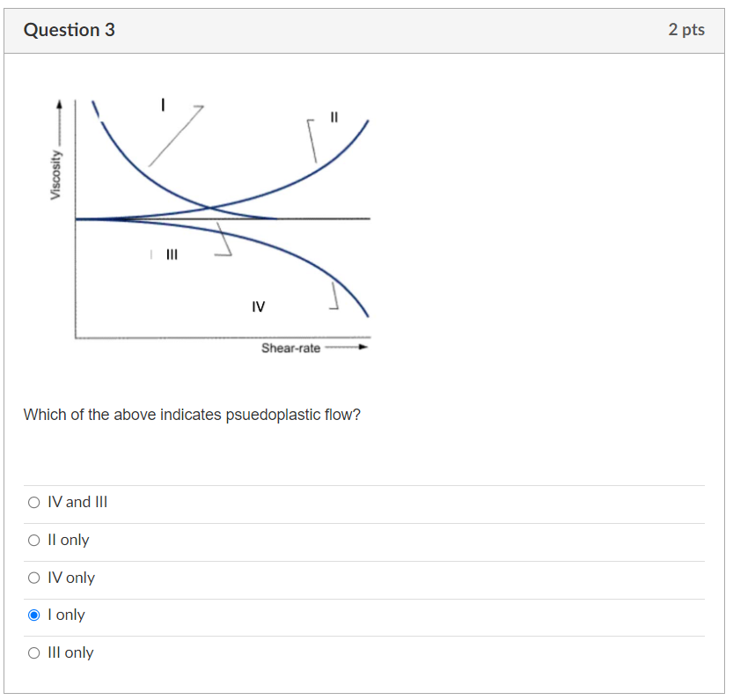Click the 'II only' answer label

pos(69,540)
